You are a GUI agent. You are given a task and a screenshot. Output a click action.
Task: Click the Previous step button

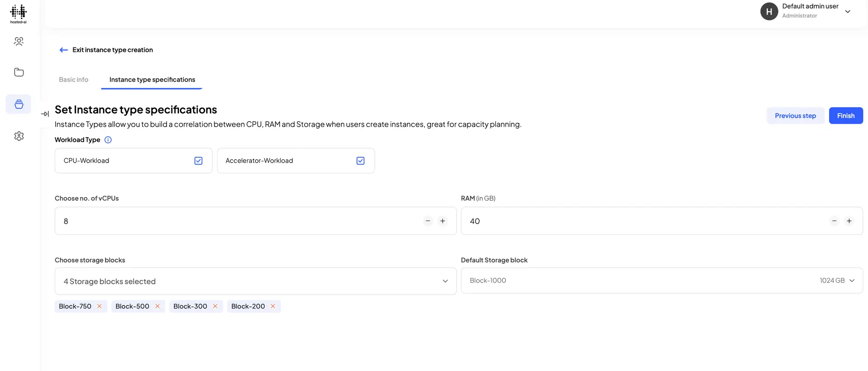tap(795, 116)
